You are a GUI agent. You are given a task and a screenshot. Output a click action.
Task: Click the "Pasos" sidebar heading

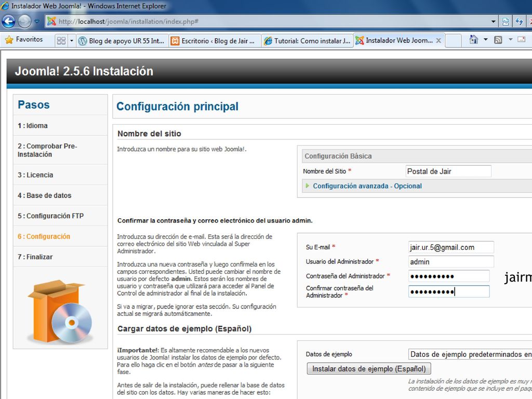coord(34,104)
